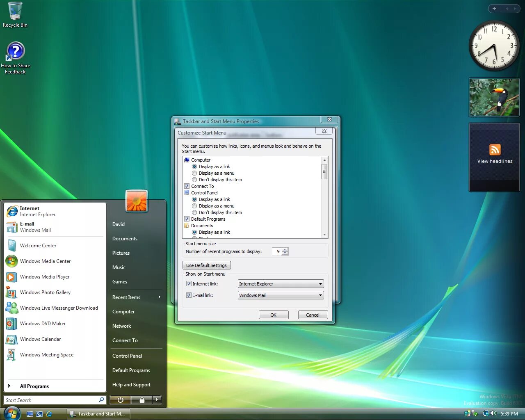Toggle the Connect To checkbox

[187, 186]
